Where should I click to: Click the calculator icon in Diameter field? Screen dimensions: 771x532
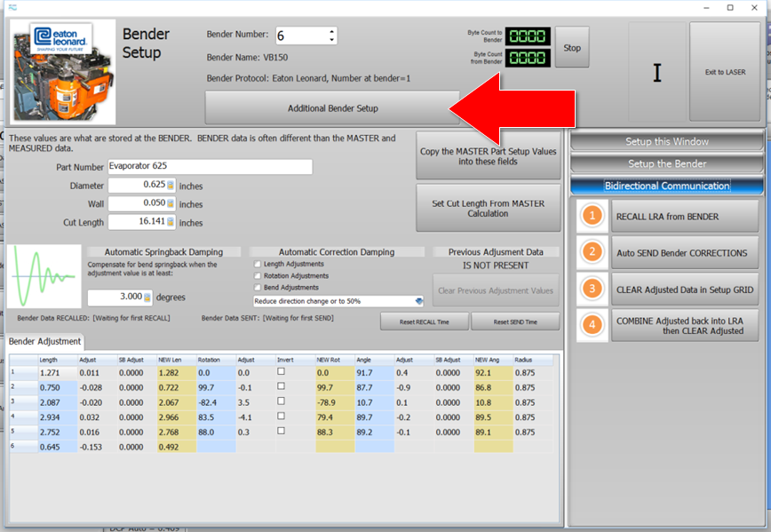[x=171, y=186]
